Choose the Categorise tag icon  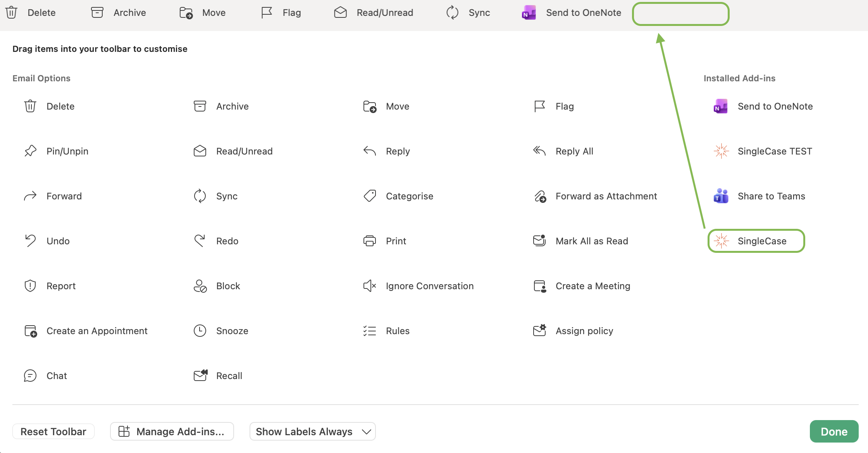[x=370, y=196]
